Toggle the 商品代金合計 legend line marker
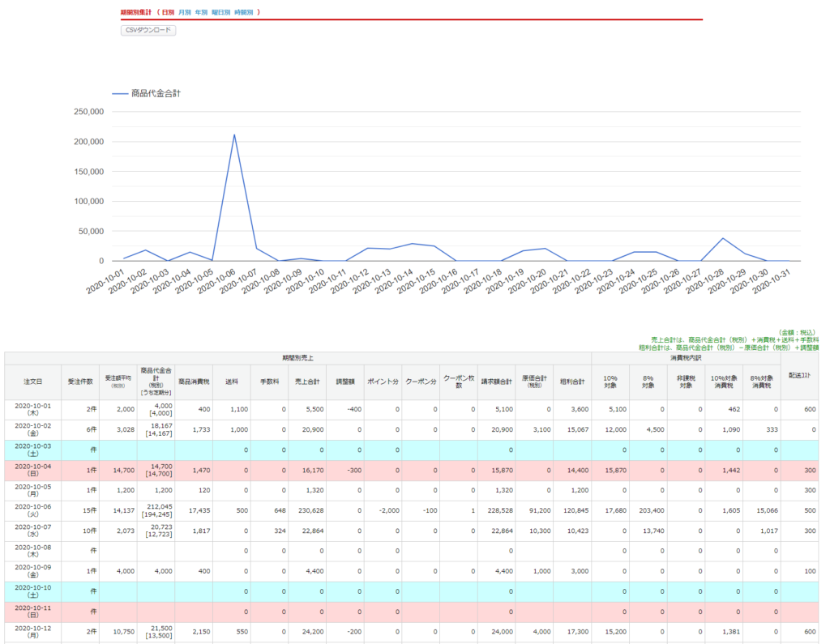830x644 pixels. click(120, 94)
